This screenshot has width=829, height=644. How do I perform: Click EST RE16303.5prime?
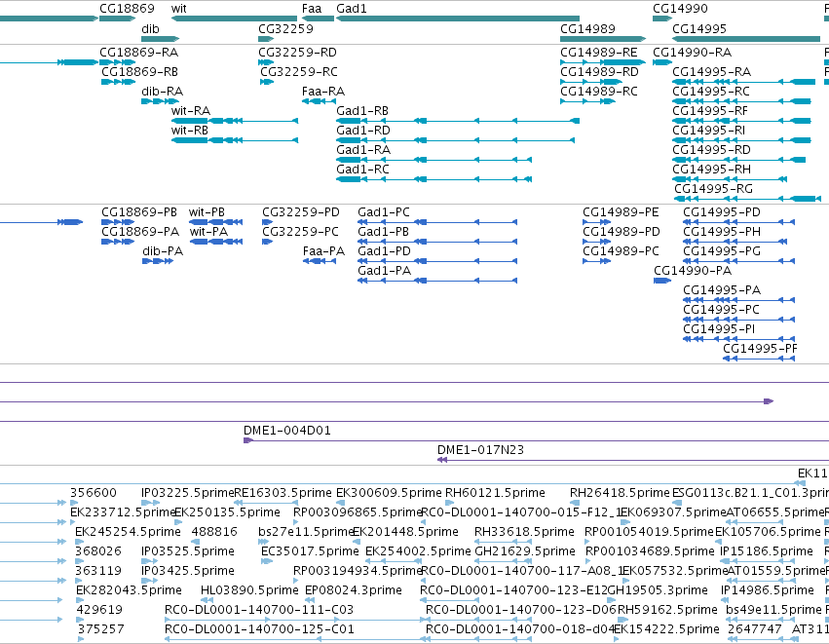tap(283, 493)
